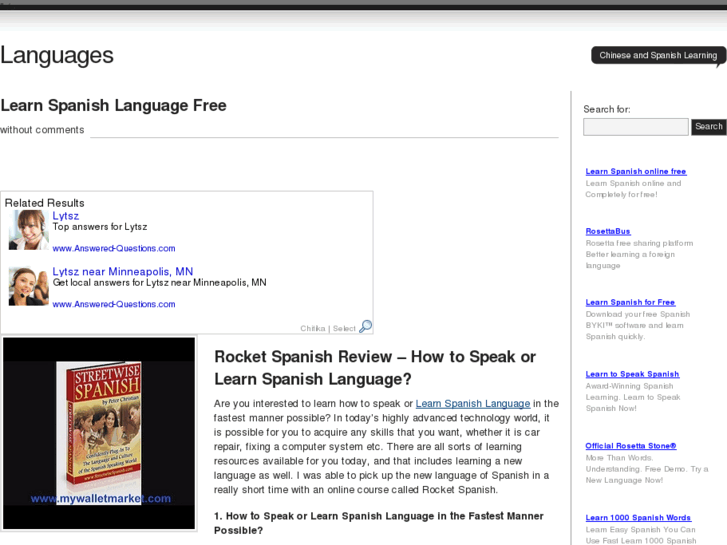The image size is (727, 545).
Task: Click the 'Top answers for Lytsz' description
Action: (100, 227)
